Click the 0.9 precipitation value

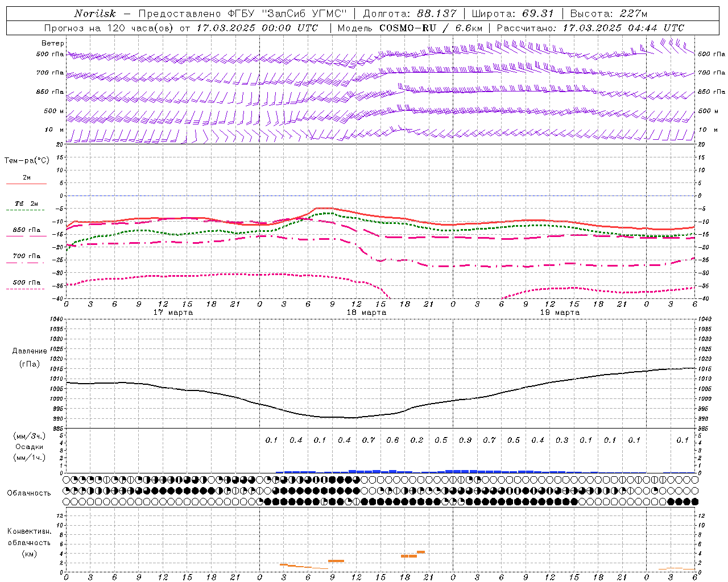coord(465,440)
